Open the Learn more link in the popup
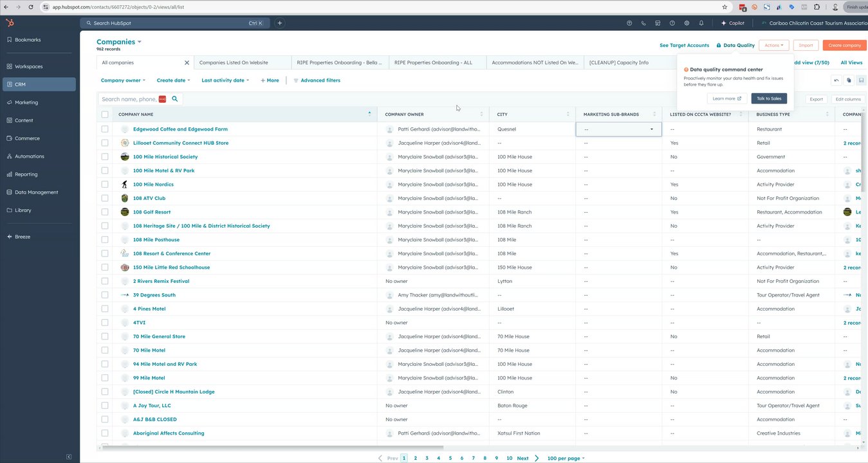 point(727,98)
